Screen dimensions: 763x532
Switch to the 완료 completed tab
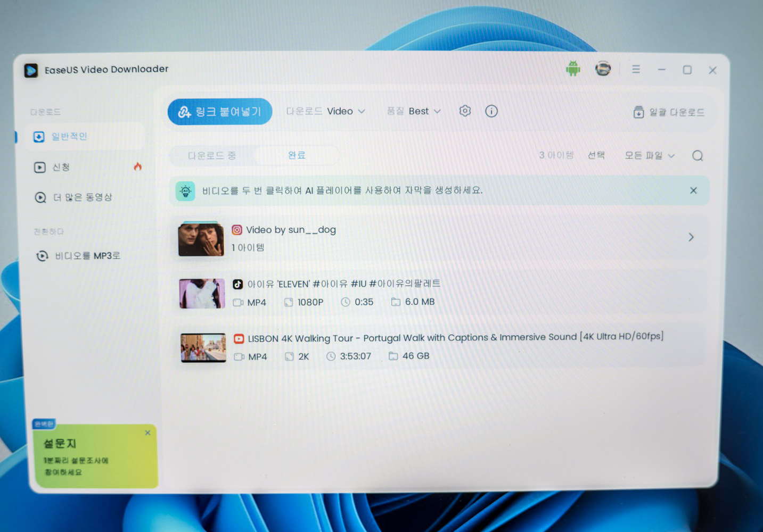tap(297, 155)
